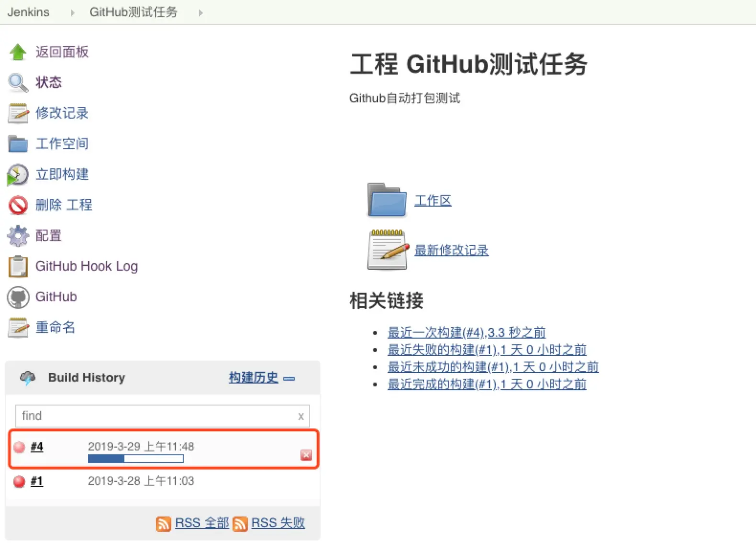
Task: Click the magnifier status icon
Action: click(x=18, y=83)
